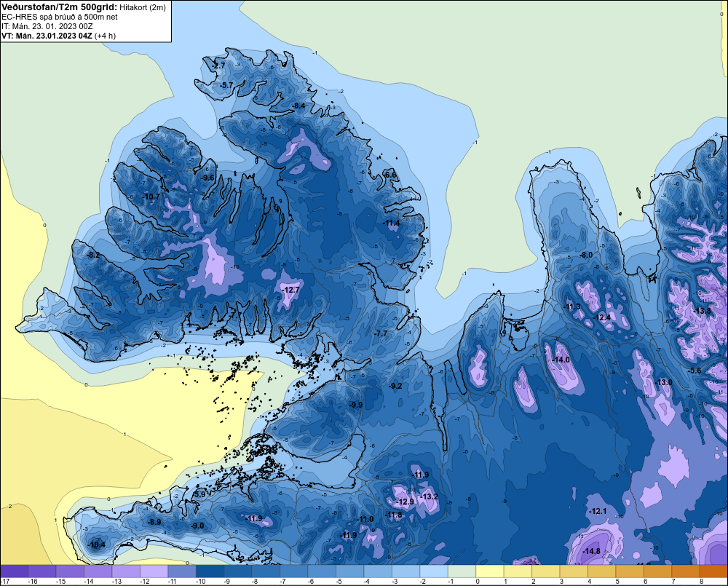Viewport: 728px width, 586px height.
Task: Click the -14.0 temperature label
Action: (x=561, y=360)
